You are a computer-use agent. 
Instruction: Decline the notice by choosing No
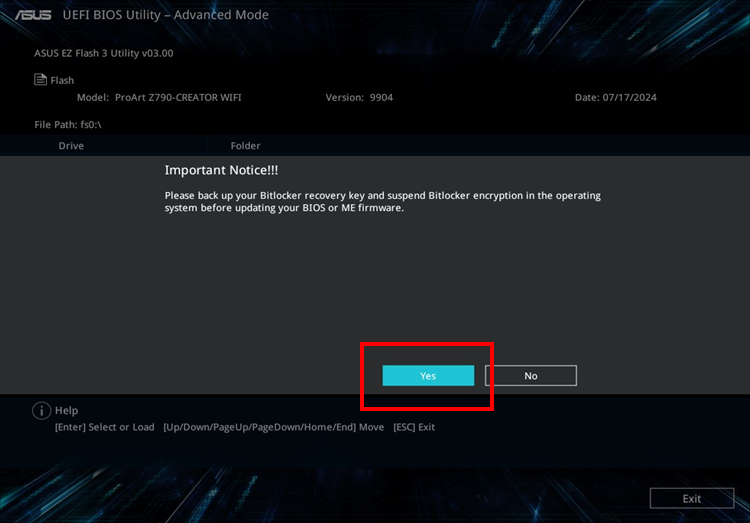pos(530,376)
